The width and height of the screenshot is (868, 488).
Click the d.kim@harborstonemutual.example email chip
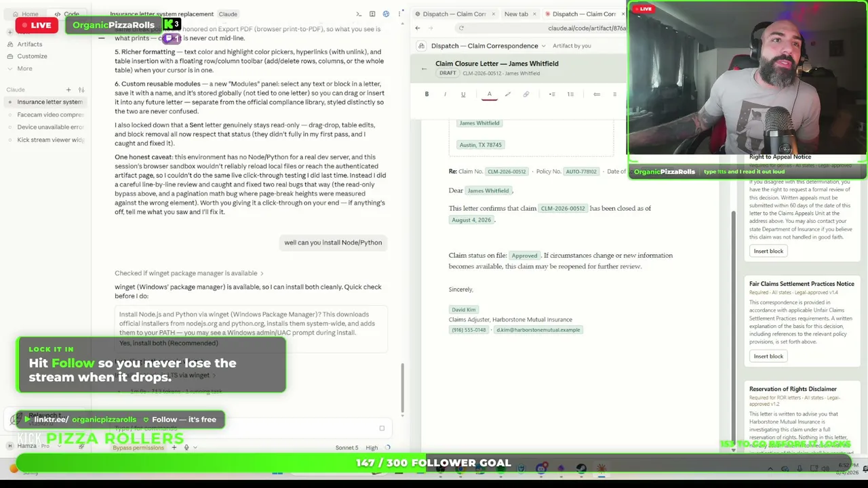(x=538, y=330)
